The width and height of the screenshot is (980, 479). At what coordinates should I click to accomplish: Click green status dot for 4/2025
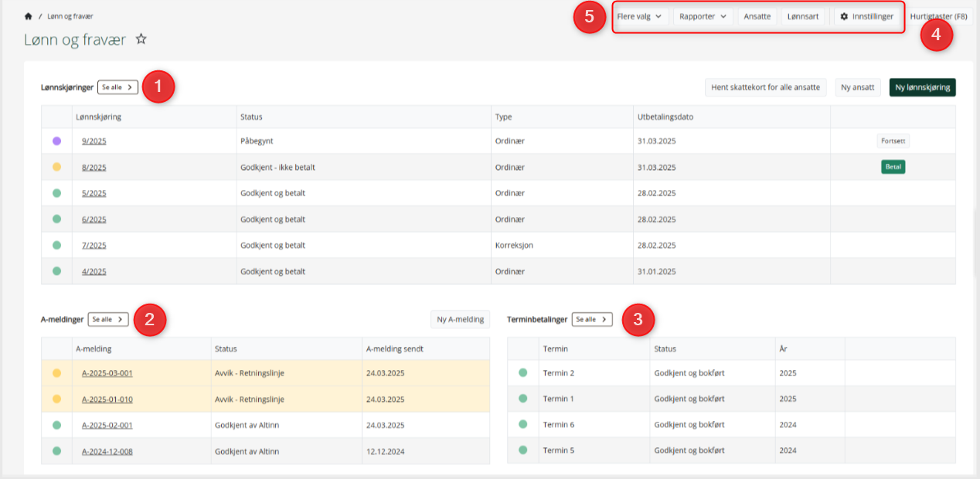pos(56,271)
